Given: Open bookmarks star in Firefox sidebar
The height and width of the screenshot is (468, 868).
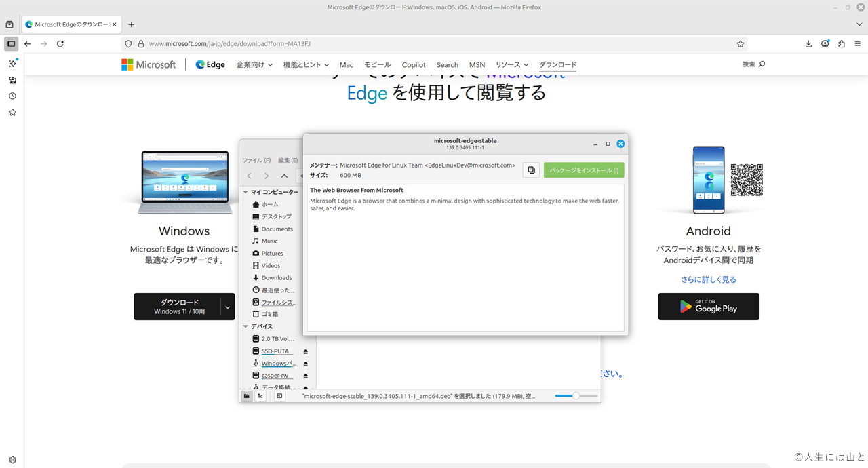Looking at the screenshot, I should click(12, 112).
